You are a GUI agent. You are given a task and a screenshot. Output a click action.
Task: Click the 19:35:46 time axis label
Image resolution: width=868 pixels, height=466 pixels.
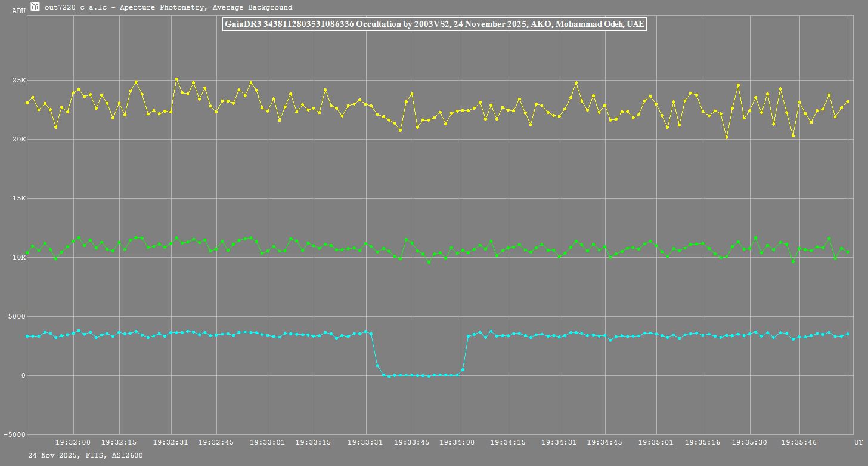coord(799,443)
